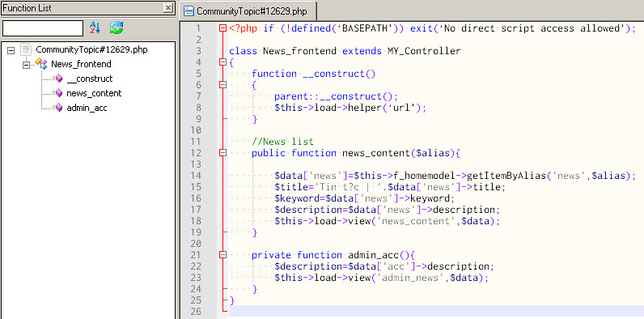Click the class icon beside News_frontend
The width and height of the screenshot is (644, 319).
(41, 64)
